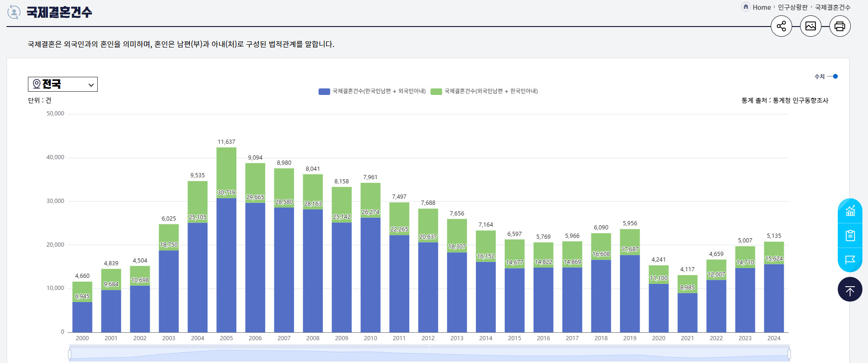Open the 전국 region dropdown
The height and width of the screenshot is (363, 868).
point(63,84)
